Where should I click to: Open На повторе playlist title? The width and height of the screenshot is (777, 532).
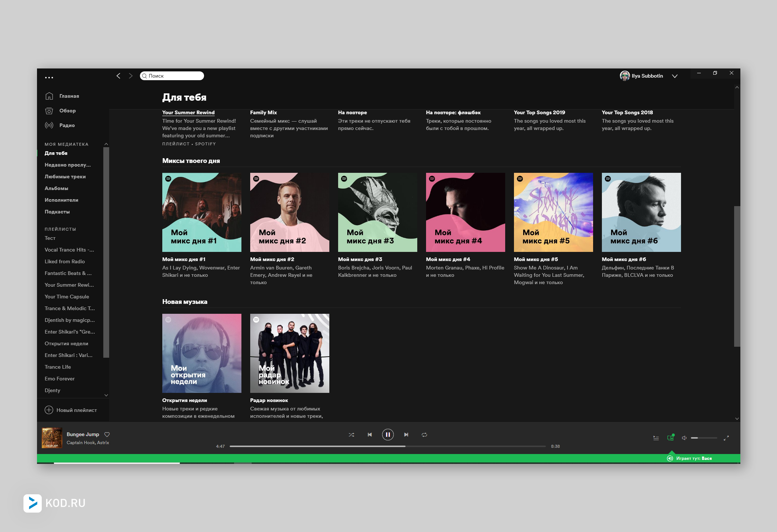pos(352,112)
